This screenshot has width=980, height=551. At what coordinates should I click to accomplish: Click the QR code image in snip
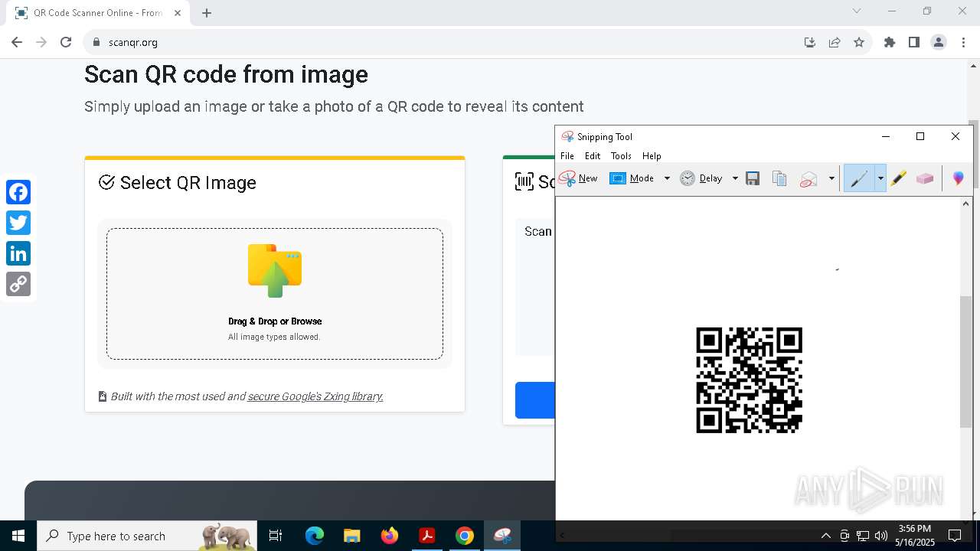tap(749, 380)
